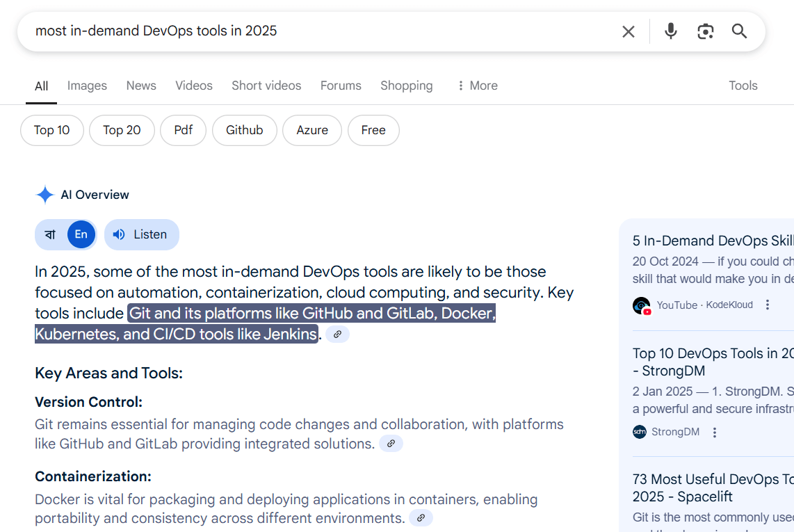The height and width of the screenshot is (532, 794).
Task: Switch to Forums tab
Action: [341, 86]
